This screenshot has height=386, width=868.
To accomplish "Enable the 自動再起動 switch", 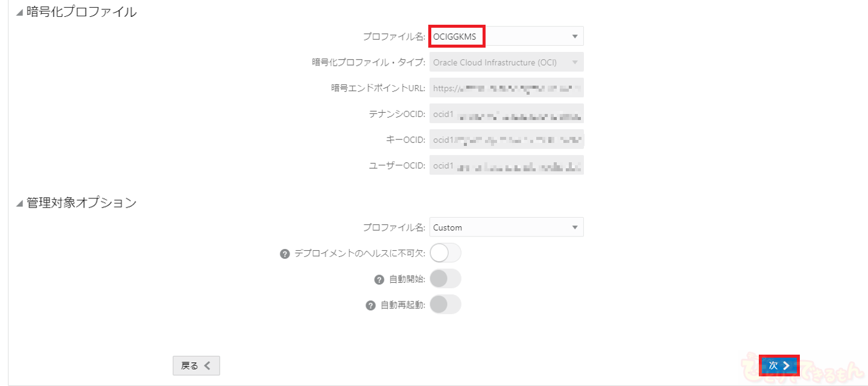I will (x=445, y=305).
